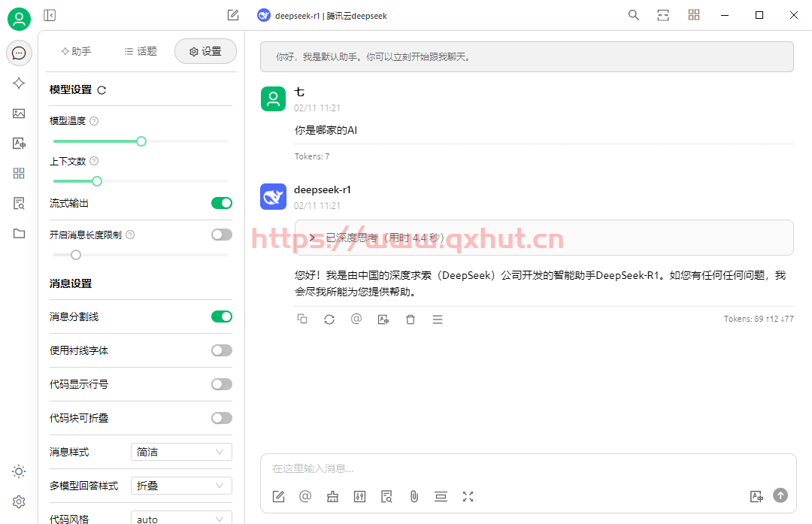This screenshot has width=812, height=524.
Task: Start a new topic from the input toolbar
Action: pos(279,496)
